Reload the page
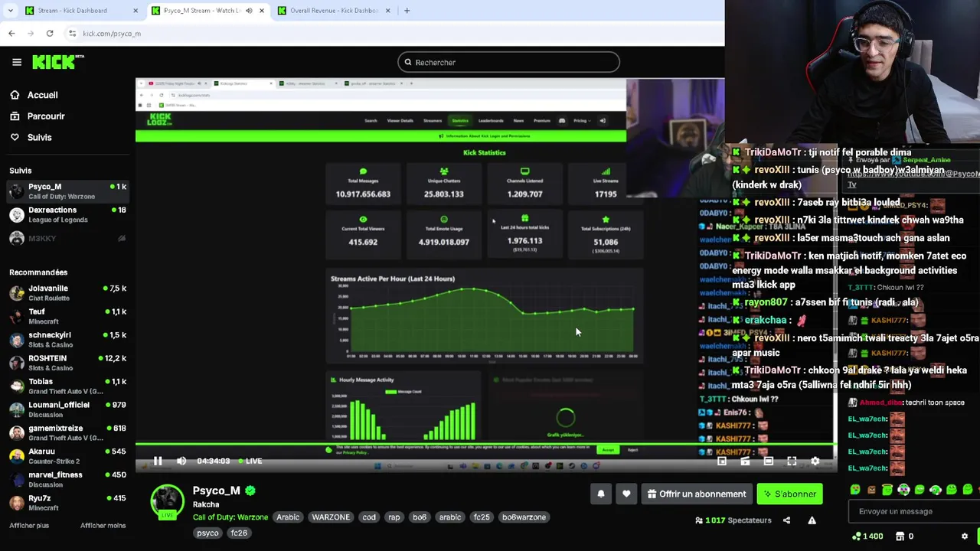The image size is (980, 551). [x=50, y=33]
